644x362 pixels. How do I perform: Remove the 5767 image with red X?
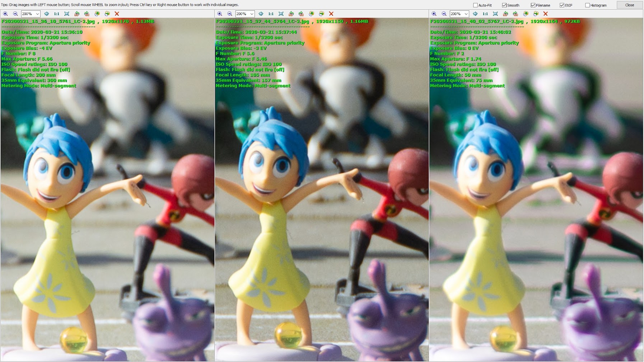coord(545,14)
